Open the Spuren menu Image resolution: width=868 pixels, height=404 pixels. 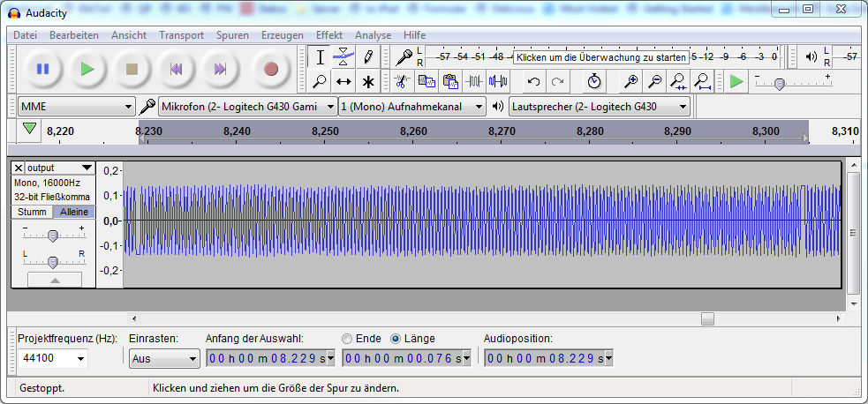click(x=232, y=34)
